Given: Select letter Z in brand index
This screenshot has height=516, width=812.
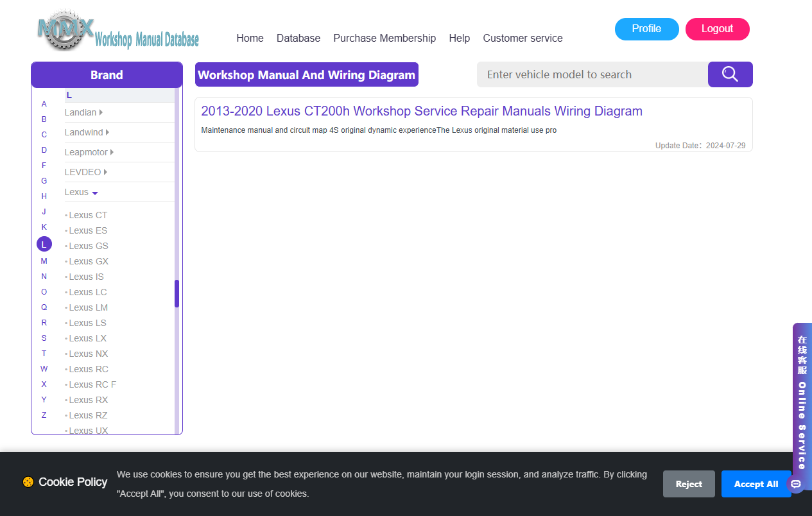Looking at the screenshot, I should click(44, 415).
